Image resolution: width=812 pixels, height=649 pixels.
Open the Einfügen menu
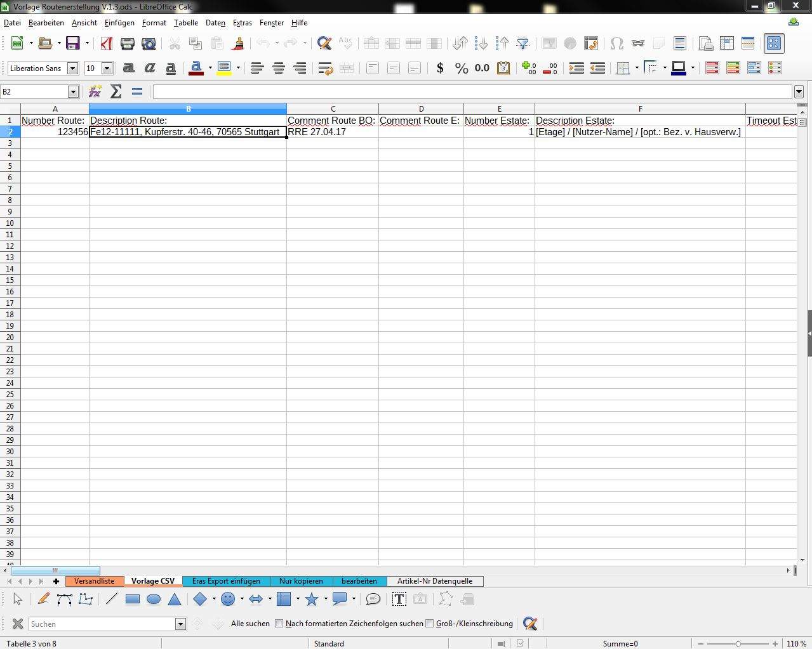click(x=119, y=23)
